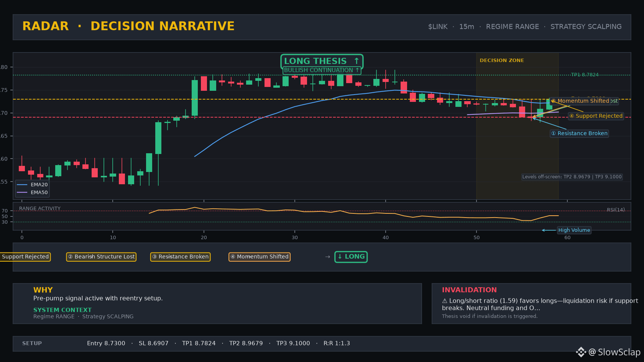The image size is (644, 362).
Task: Click the EMA20 legend label
Action: (x=39, y=185)
